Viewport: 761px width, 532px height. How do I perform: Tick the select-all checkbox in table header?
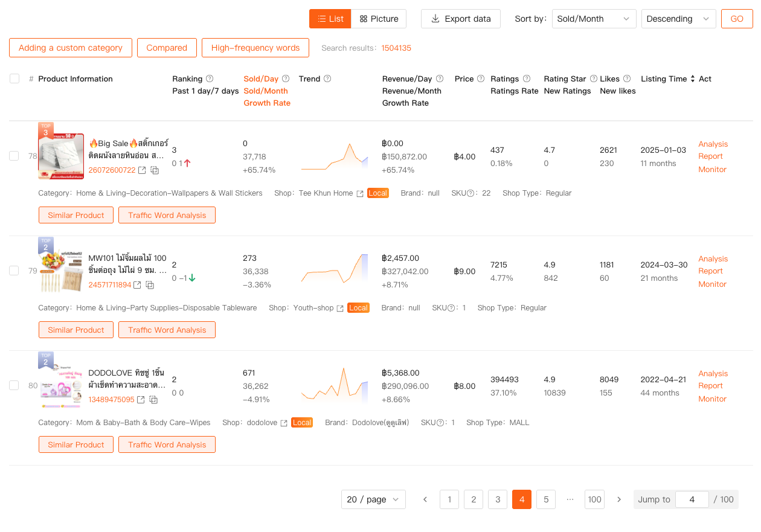coord(14,79)
